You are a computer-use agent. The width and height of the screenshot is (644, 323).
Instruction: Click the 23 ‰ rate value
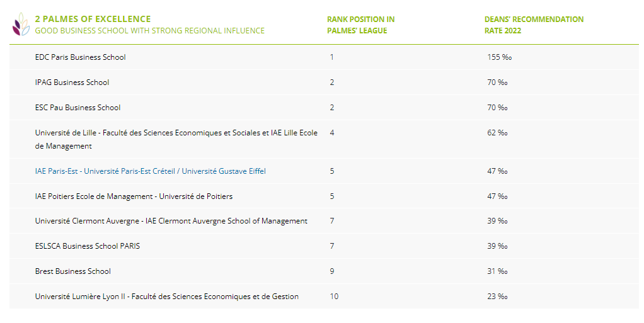pos(497,297)
